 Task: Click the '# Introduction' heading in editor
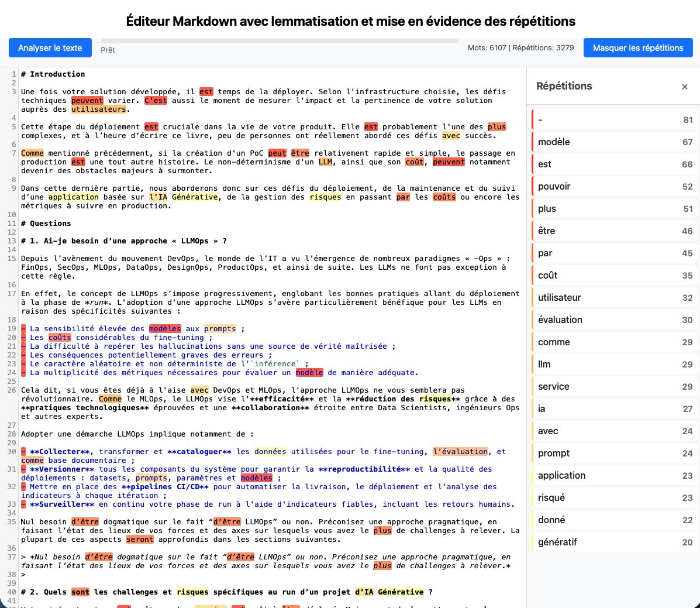pos(53,74)
